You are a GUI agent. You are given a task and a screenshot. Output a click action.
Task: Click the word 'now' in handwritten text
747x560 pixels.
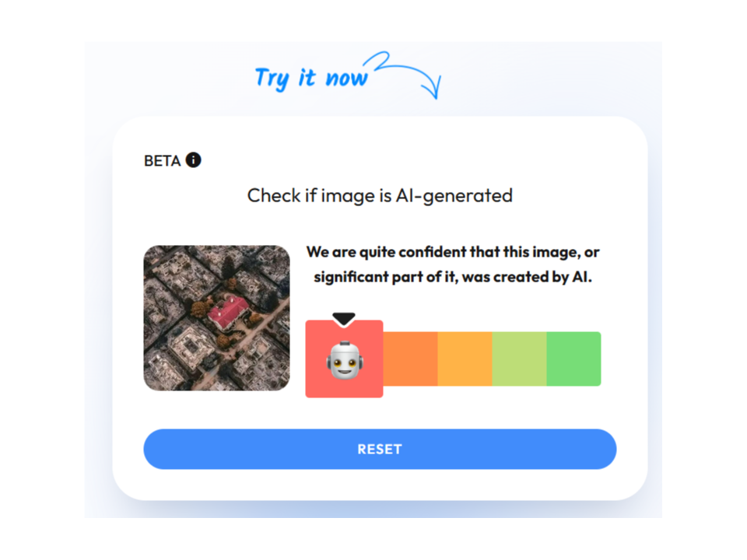pos(346,78)
